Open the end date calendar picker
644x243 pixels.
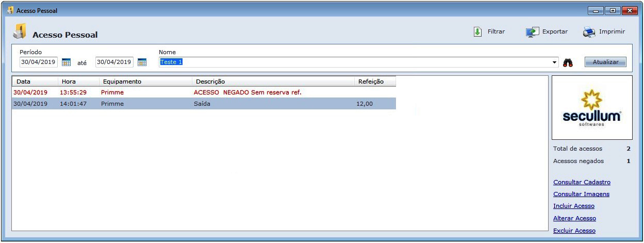[x=142, y=62]
